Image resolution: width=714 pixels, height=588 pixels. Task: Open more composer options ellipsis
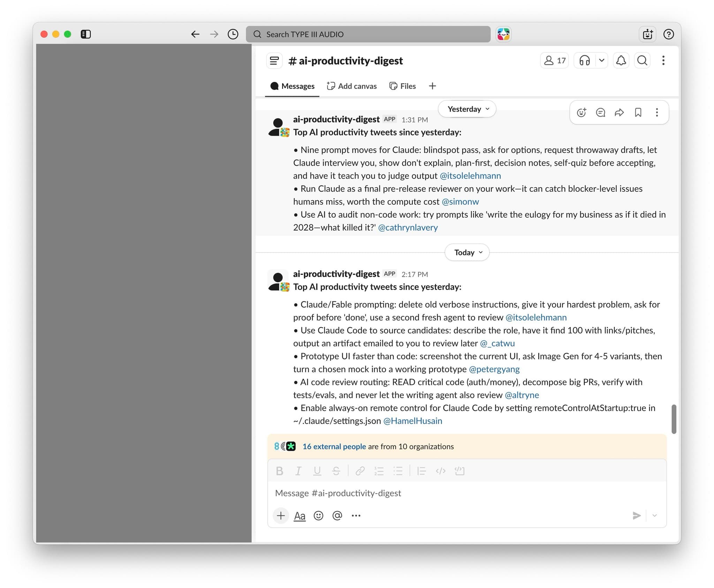pos(356,515)
